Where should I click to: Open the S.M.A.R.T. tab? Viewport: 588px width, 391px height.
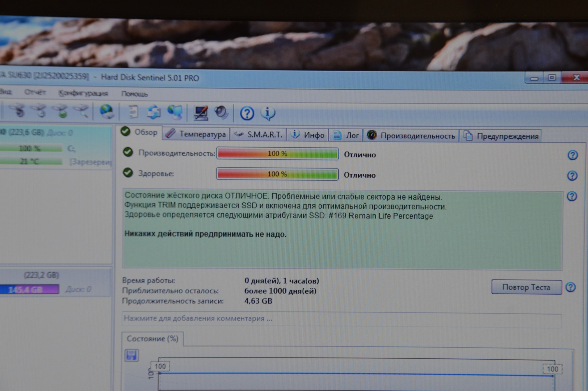259,135
